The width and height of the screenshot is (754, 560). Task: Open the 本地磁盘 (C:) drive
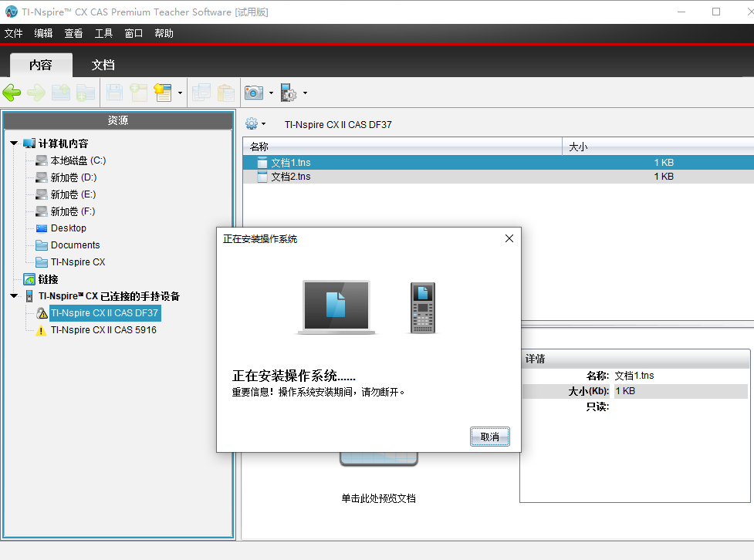pos(78,160)
